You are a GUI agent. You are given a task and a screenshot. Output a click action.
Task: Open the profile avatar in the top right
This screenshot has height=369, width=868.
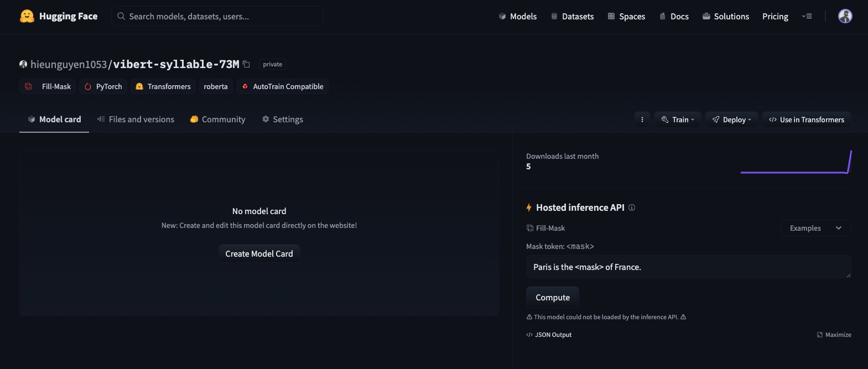[845, 16]
